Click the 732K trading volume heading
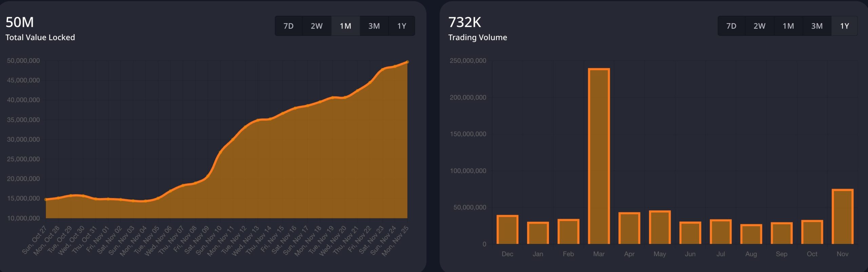This screenshot has height=272, width=868. tap(465, 22)
